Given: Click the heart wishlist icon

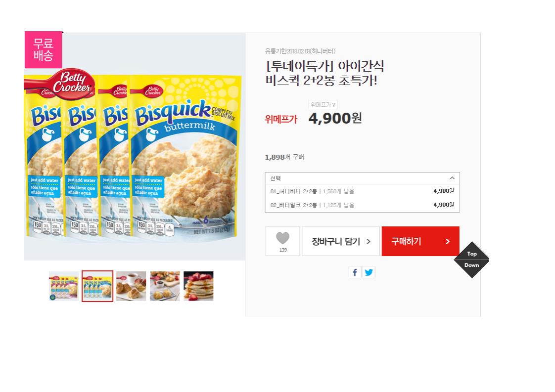Looking at the screenshot, I should tap(282, 238).
